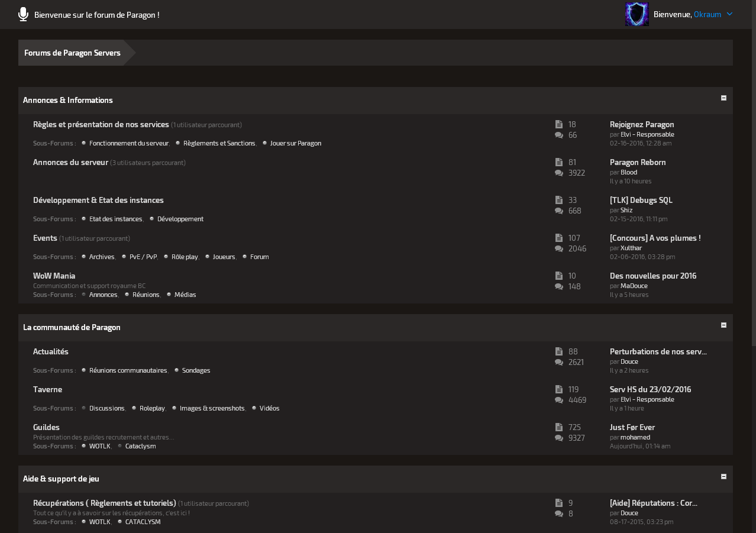
Task: Collapse the Aide & support de jeu category
Action: (x=723, y=477)
